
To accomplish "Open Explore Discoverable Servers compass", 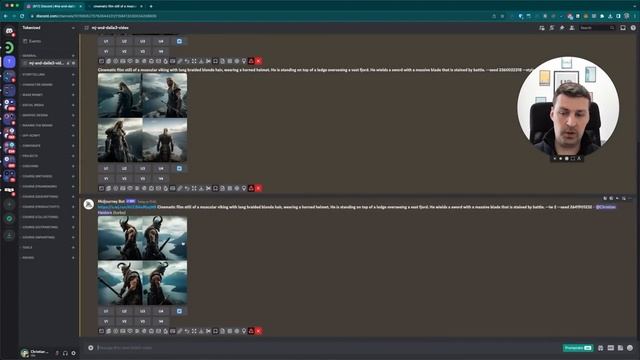I will pyautogui.click(x=9, y=219).
